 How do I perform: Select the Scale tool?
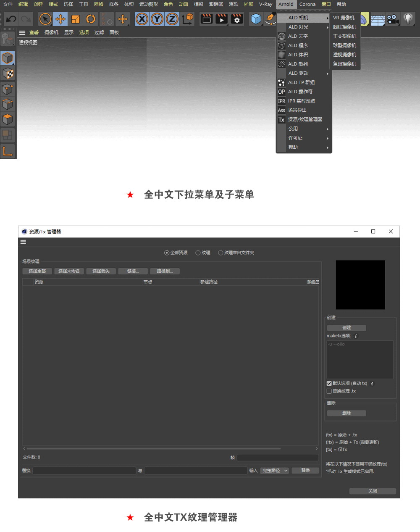76,19
